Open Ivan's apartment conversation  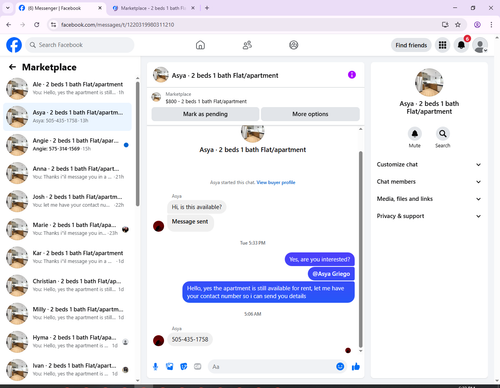point(67,370)
